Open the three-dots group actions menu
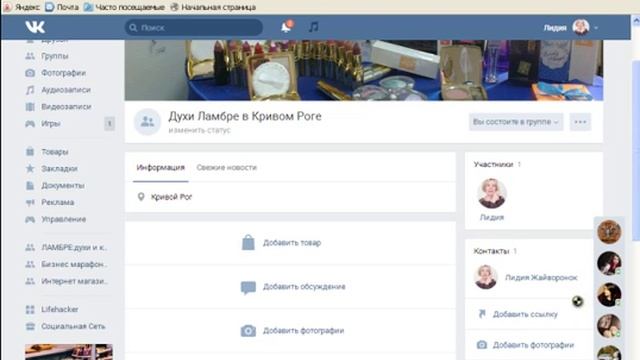Screen dimensions: 640x360 [x=580, y=122]
